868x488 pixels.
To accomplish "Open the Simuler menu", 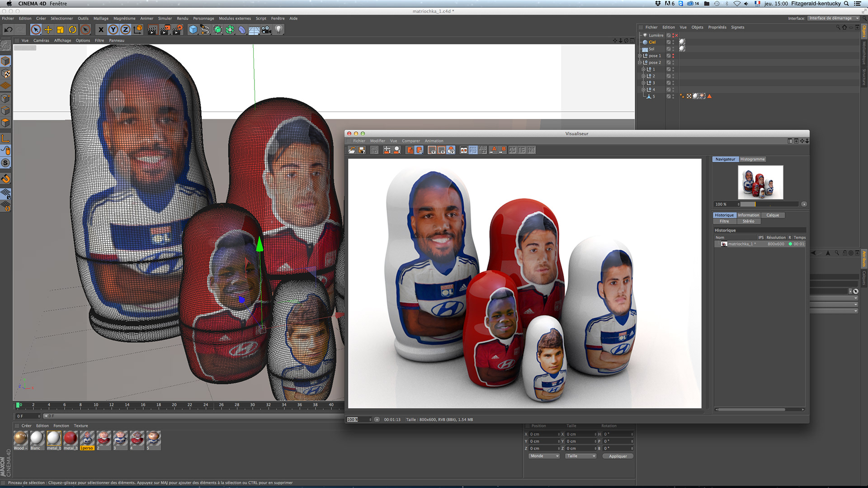I will pos(165,19).
